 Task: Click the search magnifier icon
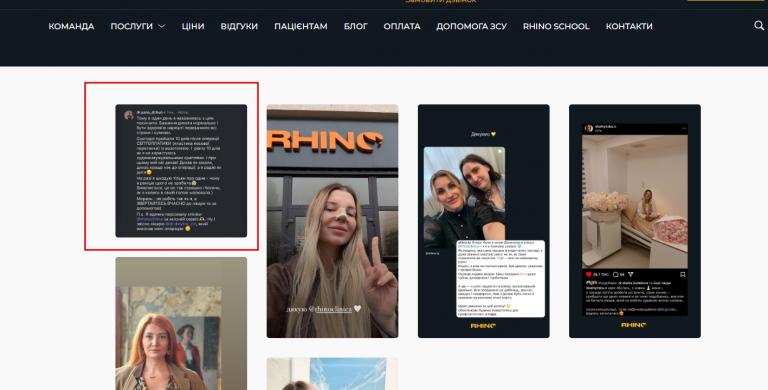point(759,25)
